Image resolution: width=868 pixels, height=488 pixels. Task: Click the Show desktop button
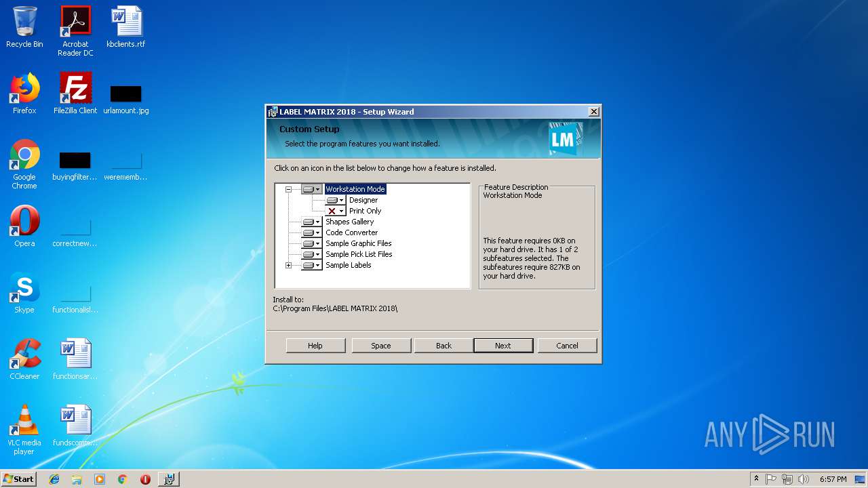tap(861, 479)
